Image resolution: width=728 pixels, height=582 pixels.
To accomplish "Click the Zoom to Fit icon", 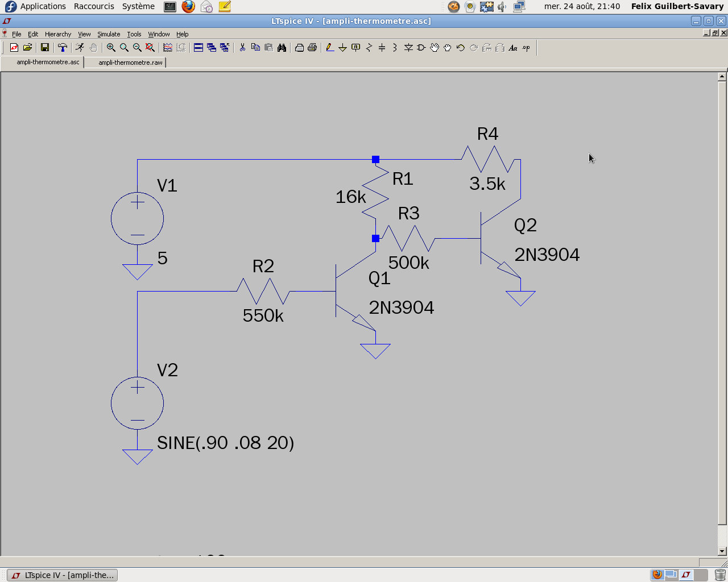I will [x=150, y=48].
